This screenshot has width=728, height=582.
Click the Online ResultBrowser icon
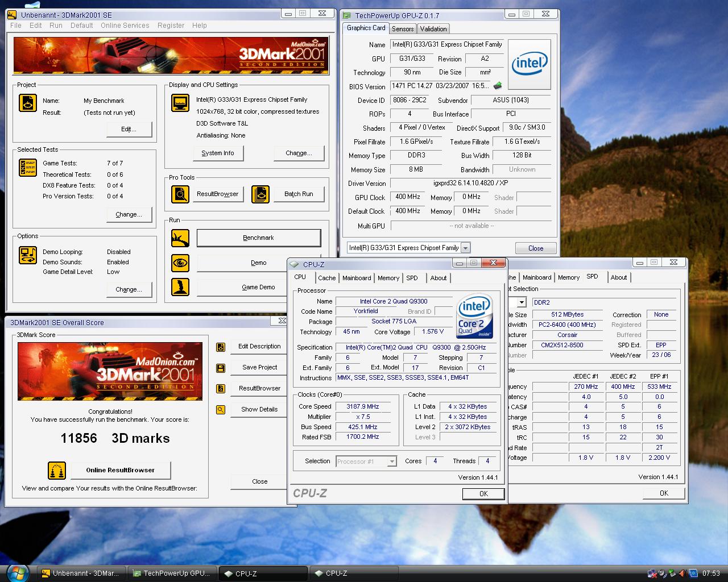(57, 471)
